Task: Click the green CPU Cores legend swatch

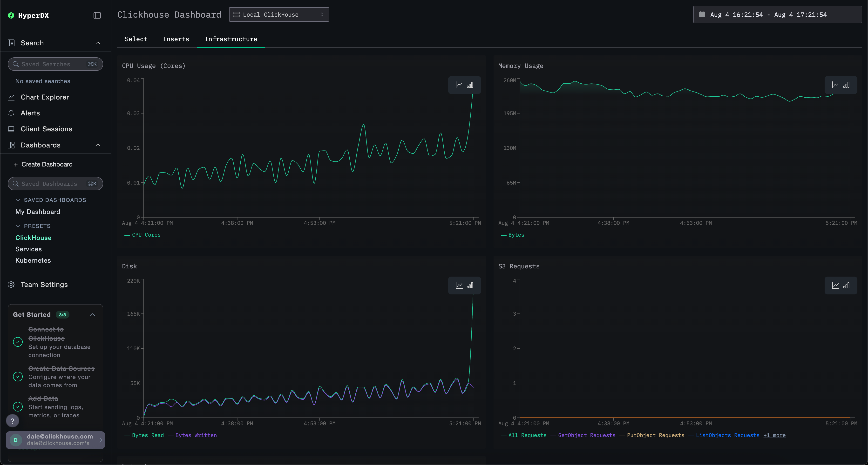Action: point(127,235)
